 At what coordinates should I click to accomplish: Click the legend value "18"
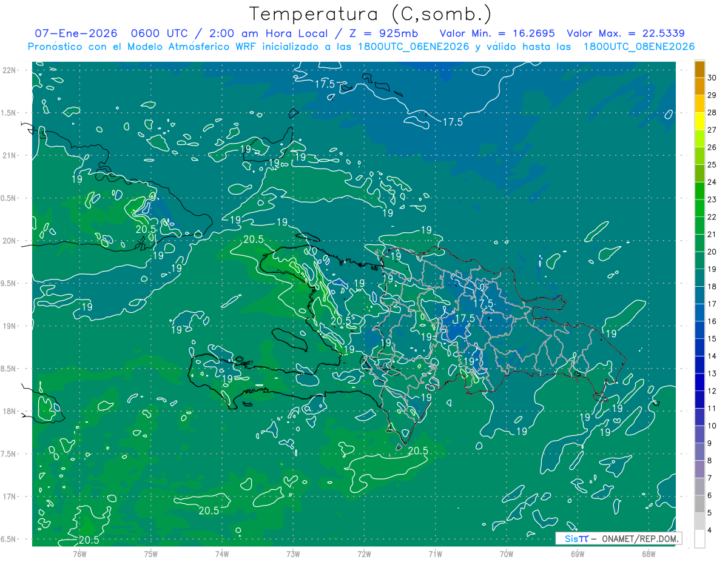(712, 287)
